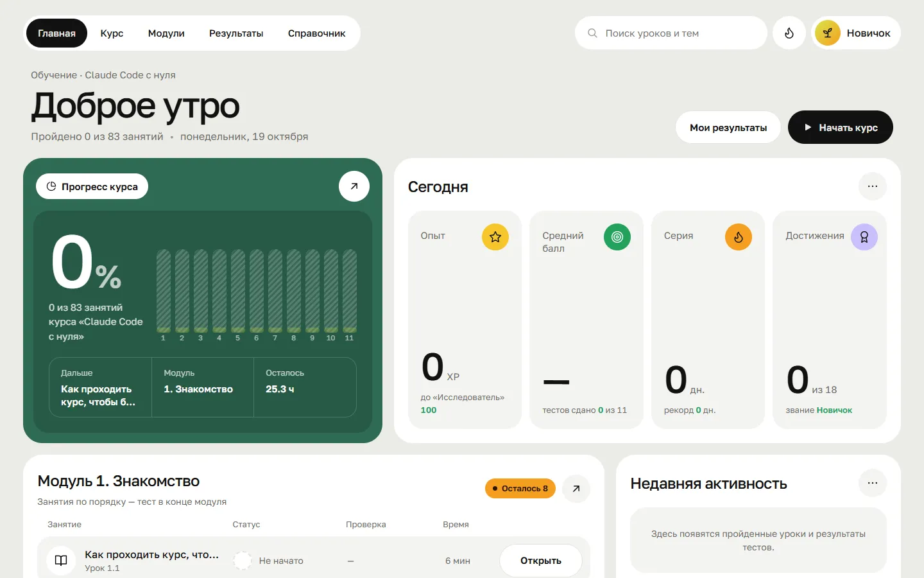Image resolution: width=924 pixels, height=578 pixels.
Task: Click the orange flame icon on Серия card
Action: click(x=739, y=237)
